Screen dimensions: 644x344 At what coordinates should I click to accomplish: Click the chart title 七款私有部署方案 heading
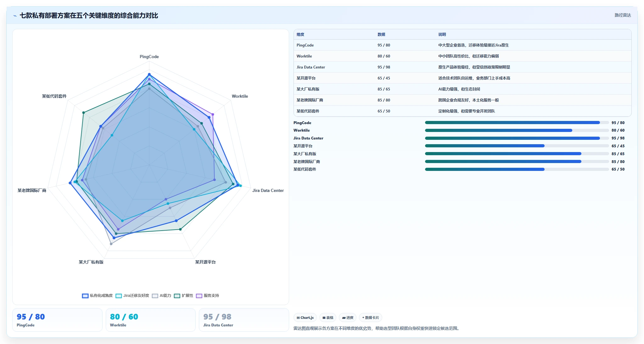click(x=89, y=15)
